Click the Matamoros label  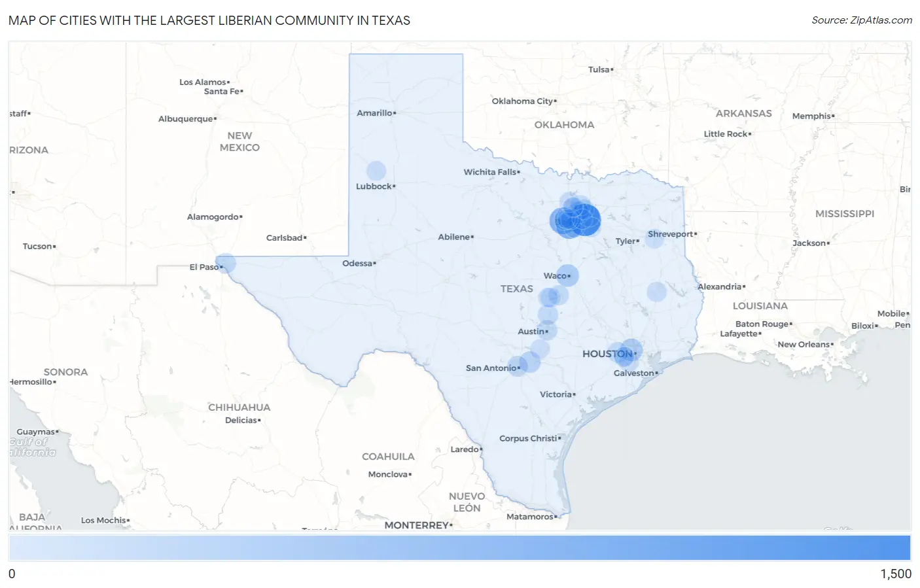click(530, 517)
